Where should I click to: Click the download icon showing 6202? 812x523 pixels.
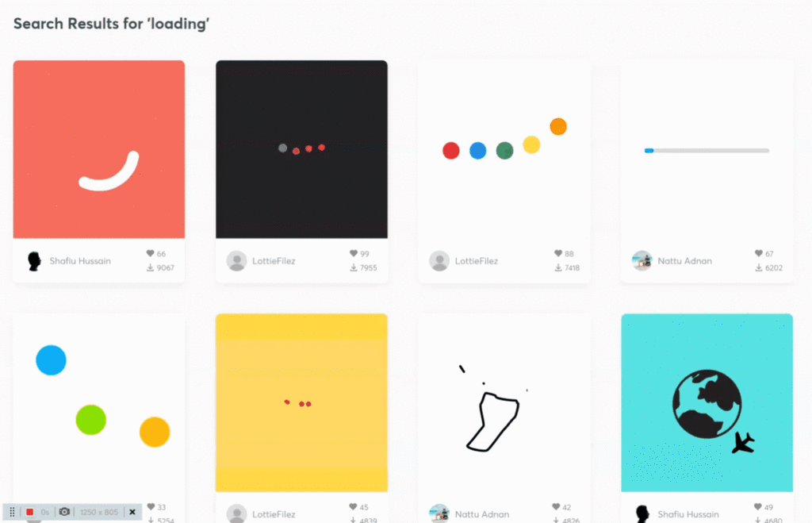(758, 267)
